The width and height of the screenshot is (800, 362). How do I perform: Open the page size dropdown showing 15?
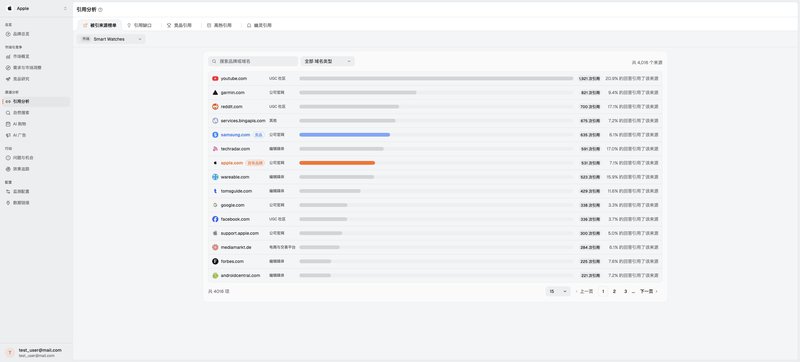[558, 292]
